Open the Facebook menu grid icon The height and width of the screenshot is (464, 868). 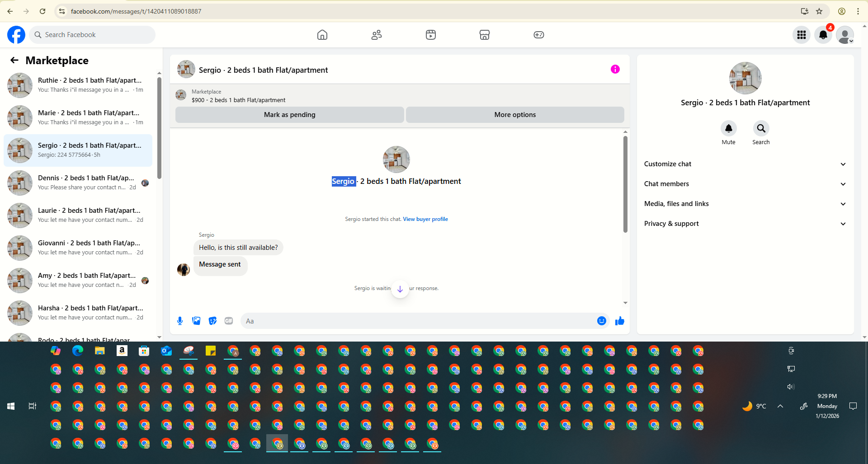click(801, 35)
